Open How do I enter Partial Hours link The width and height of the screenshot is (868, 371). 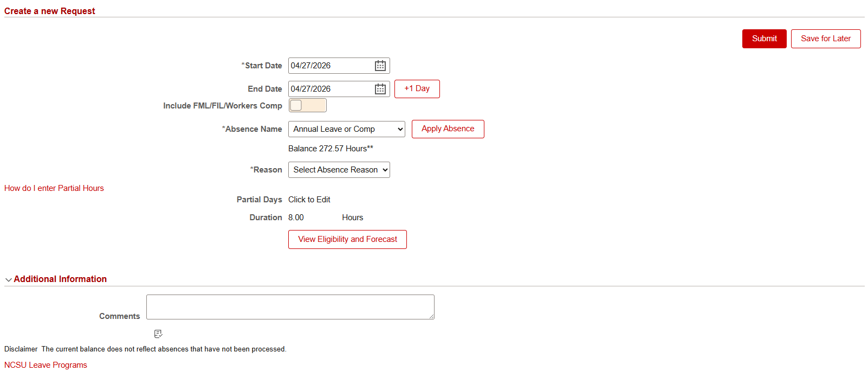click(x=54, y=188)
